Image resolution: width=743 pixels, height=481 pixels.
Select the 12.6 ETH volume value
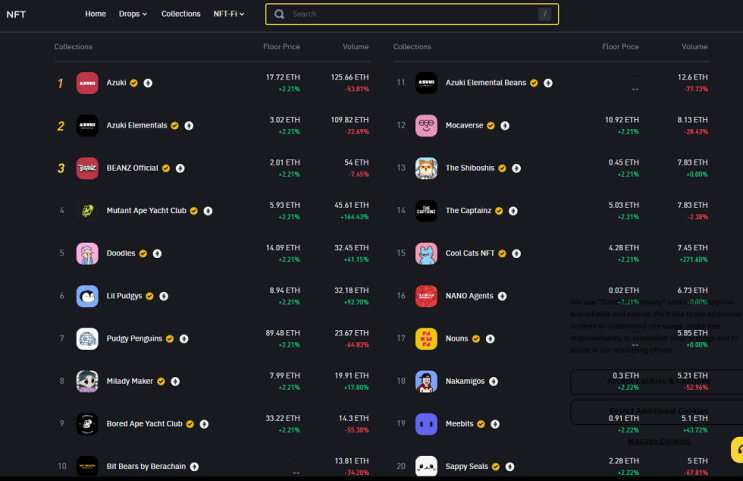(692, 77)
